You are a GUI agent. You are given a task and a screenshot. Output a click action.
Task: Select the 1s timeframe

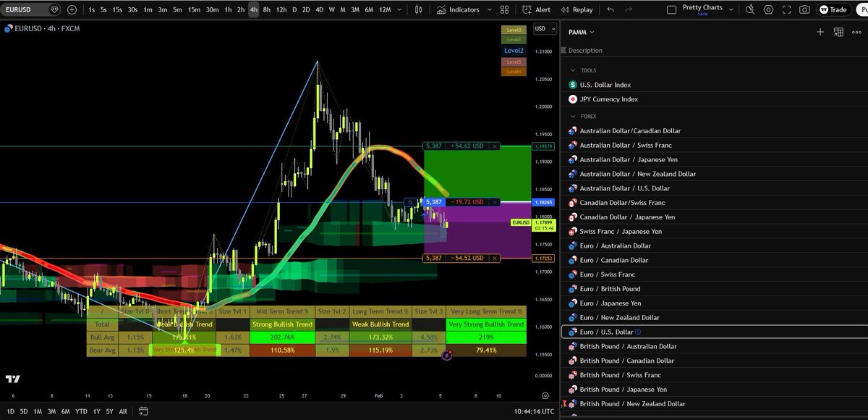(92, 9)
